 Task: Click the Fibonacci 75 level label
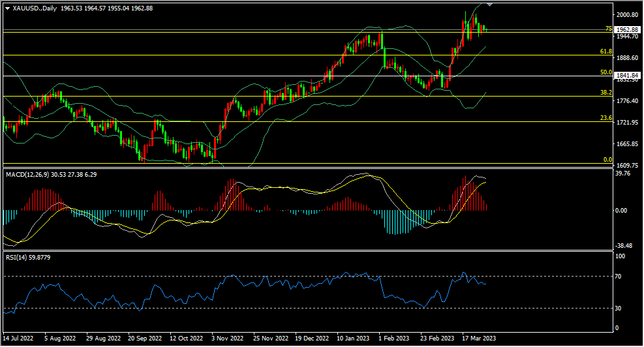click(x=609, y=29)
